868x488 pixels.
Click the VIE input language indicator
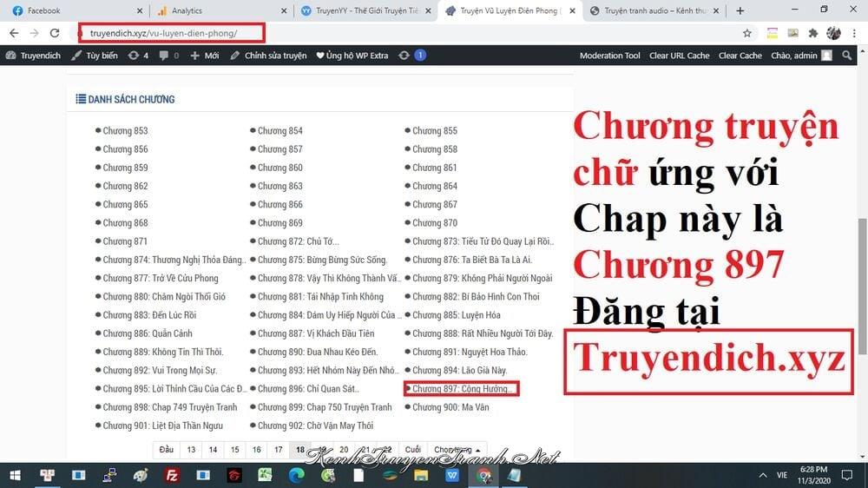782,475
